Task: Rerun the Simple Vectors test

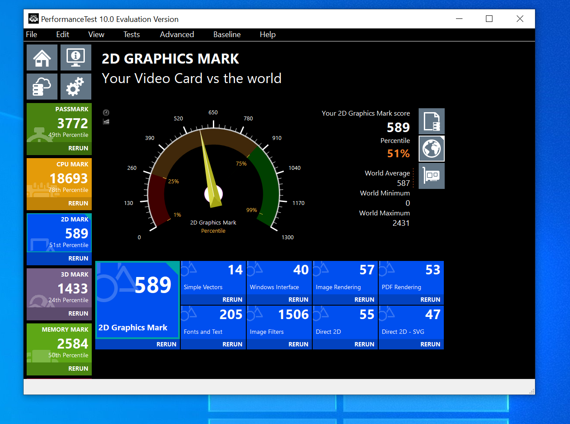Action: (x=232, y=300)
